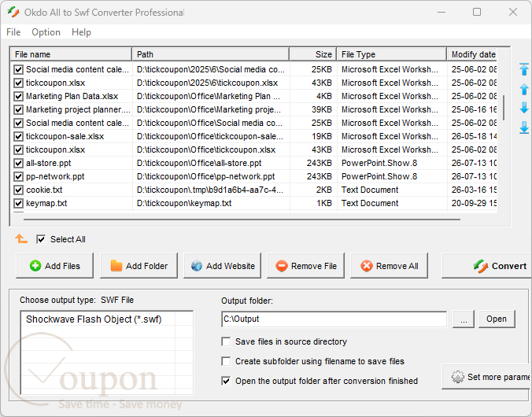This screenshot has height=417, width=532.
Task: Click the orange up-level arrow icon
Action: point(21,239)
